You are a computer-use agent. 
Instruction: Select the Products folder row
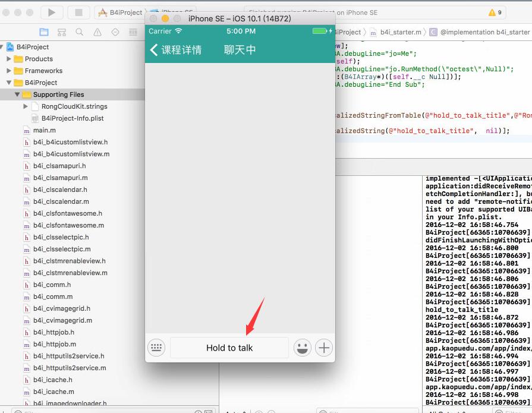pyautogui.click(x=73, y=59)
